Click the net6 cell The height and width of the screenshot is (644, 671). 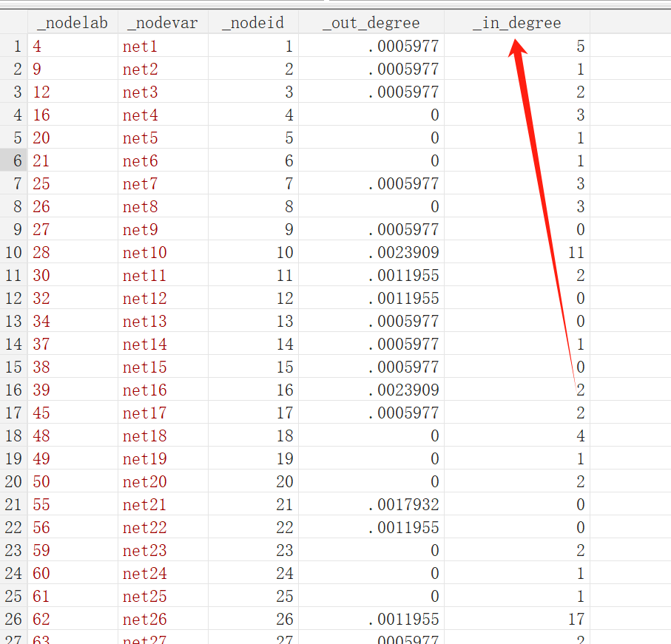pos(163,160)
